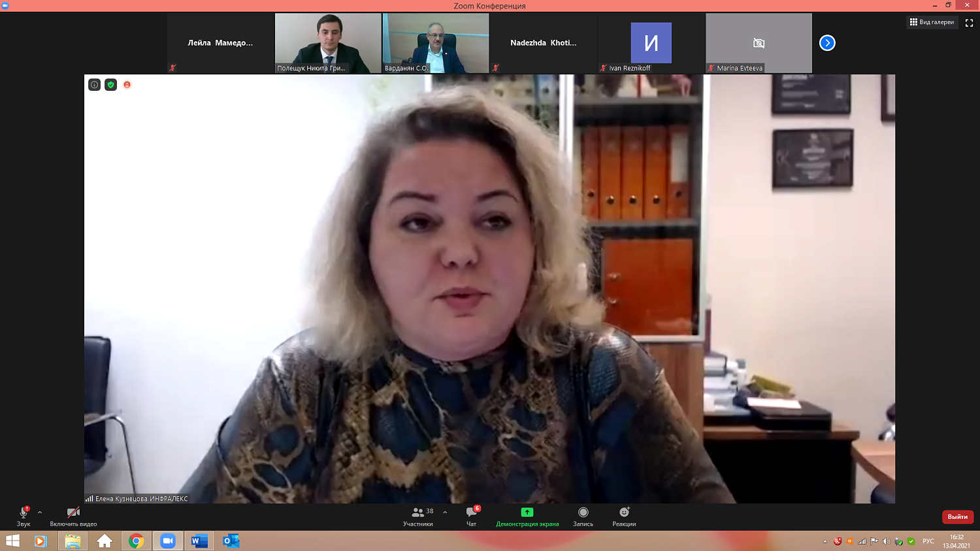This screenshot has width=980, height=551.
Task: Click the red recording indicator icon
Action: coord(127,85)
